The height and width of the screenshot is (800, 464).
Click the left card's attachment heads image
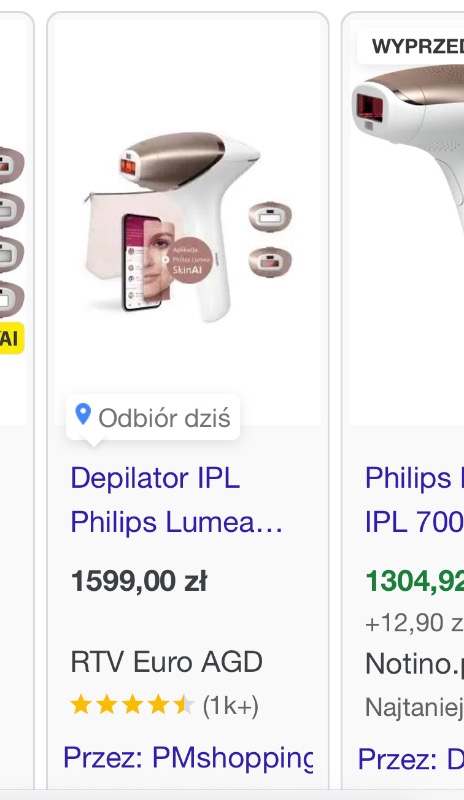[x=11, y=230]
